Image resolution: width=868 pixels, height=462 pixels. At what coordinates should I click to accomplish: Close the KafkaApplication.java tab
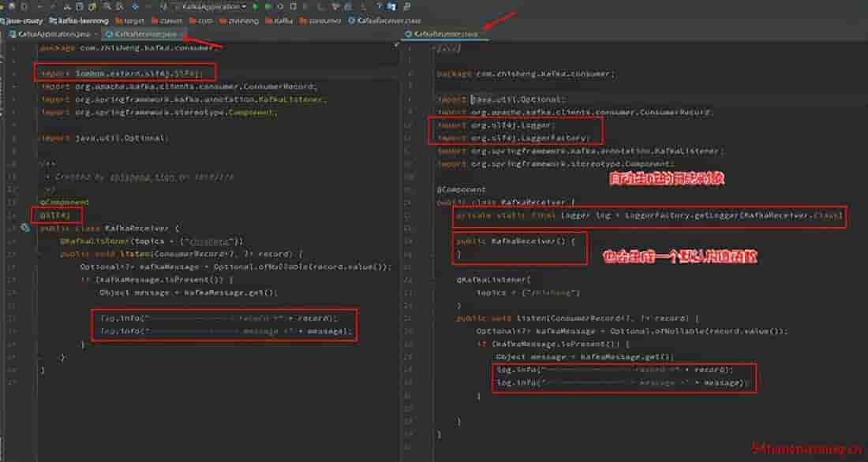[95, 34]
